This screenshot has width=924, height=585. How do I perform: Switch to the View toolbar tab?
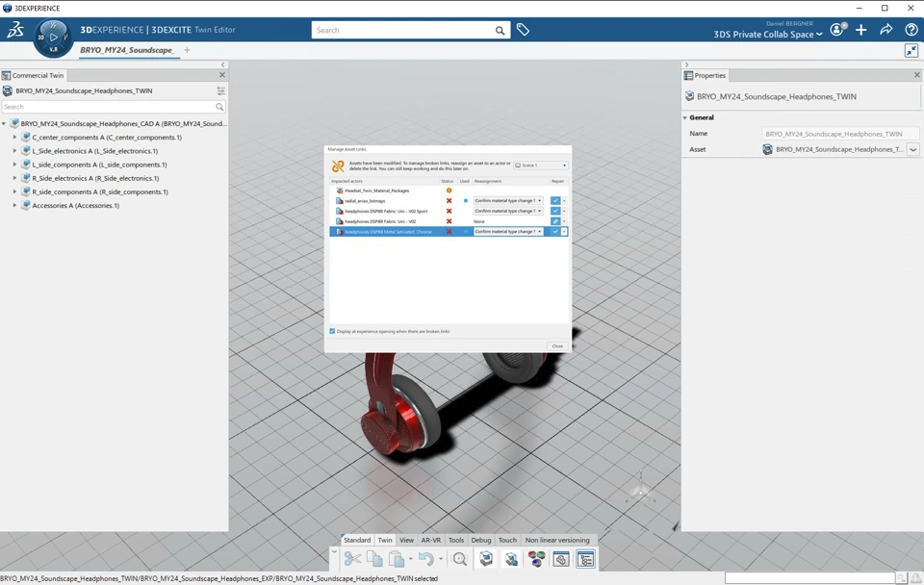[x=406, y=540]
